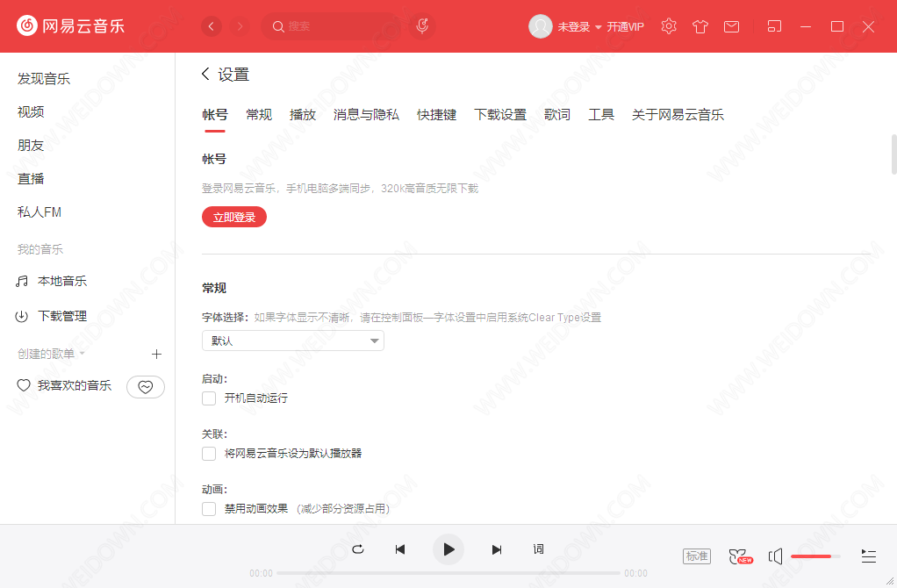The height and width of the screenshot is (588, 897).
Task: Switch to mini player mode icon
Action: (774, 26)
